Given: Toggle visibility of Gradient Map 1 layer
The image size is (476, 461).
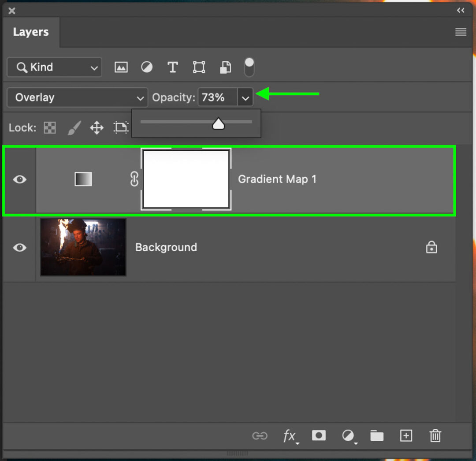Looking at the screenshot, I should [x=19, y=179].
